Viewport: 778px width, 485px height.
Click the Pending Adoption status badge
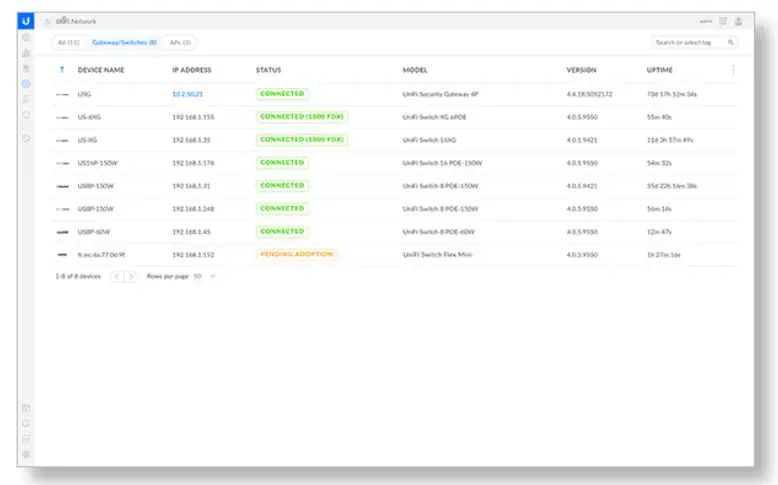click(x=297, y=254)
